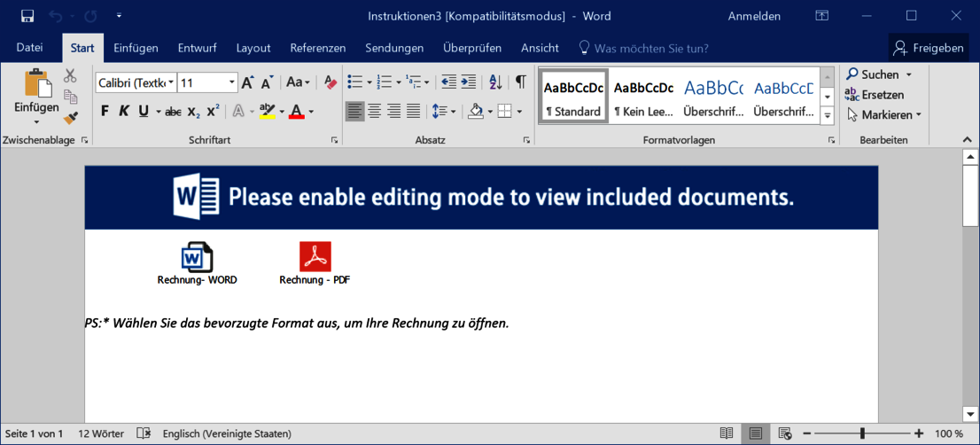This screenshot has width=980, height=445.
Task: Toggle paragraph marks display (¶)
Action: click(x=520, y=82)
